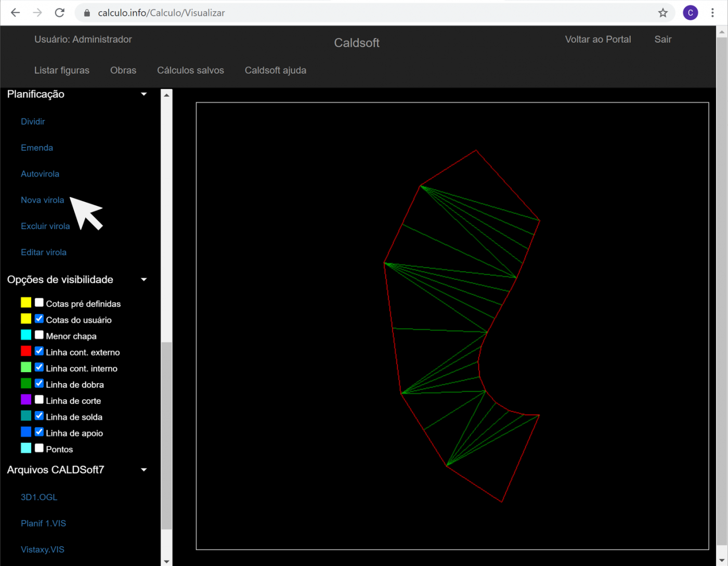The width and height of the screenshot is (728, 566).
Task: Click sidebar scrollbar up arrow
Action: pyautogui.click(x=166, y=95)
